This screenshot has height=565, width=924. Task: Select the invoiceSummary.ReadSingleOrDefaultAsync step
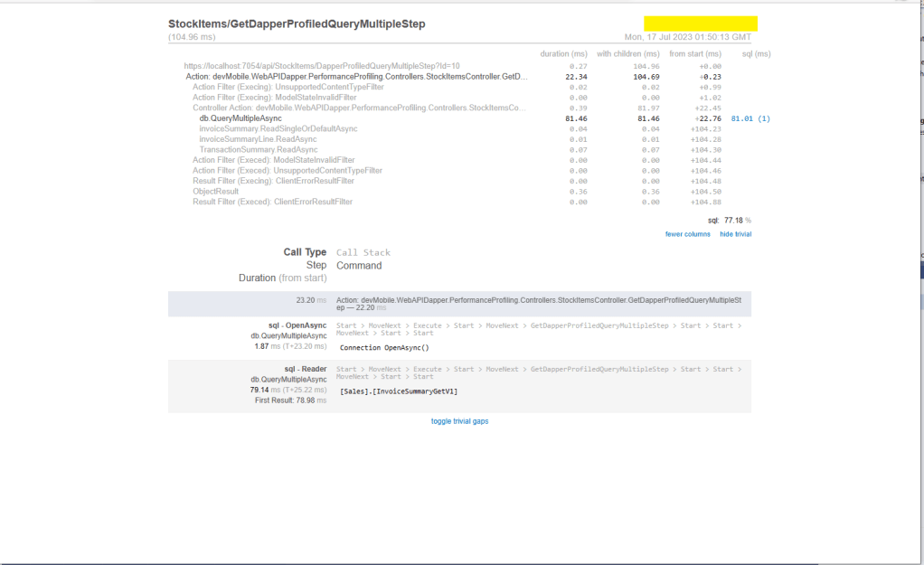pos(278,129)
